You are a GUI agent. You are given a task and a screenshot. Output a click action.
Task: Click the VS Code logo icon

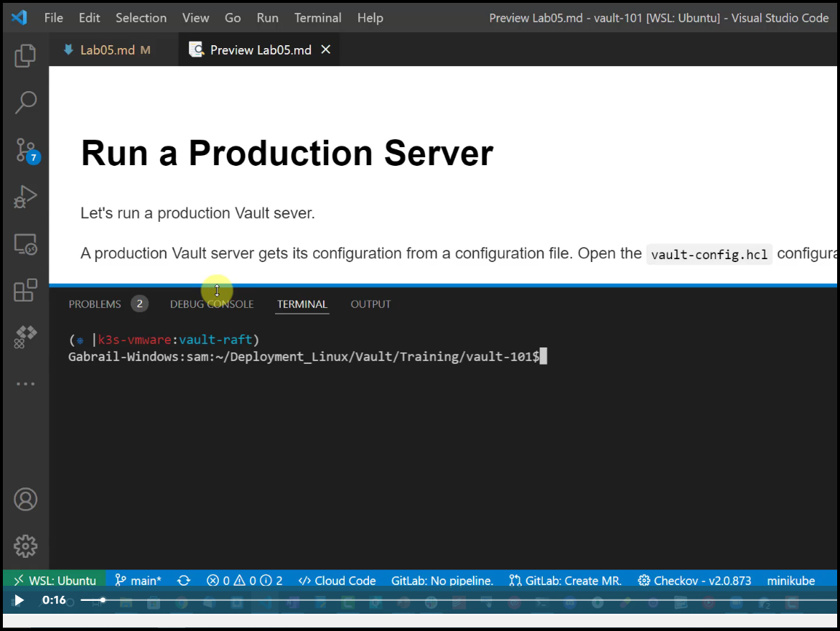point(19,18)
